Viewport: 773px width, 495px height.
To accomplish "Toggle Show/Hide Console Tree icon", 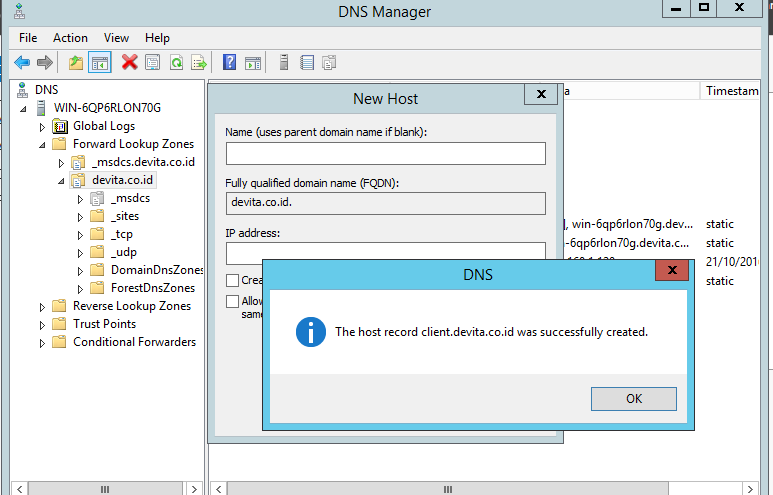I will click(99, 62).
